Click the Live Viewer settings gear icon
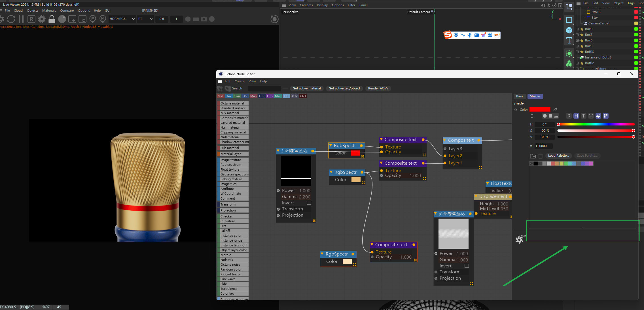Image resolution: width=644 pixels, height=310 pixels. pyautogui.click(x=42, y=19)
